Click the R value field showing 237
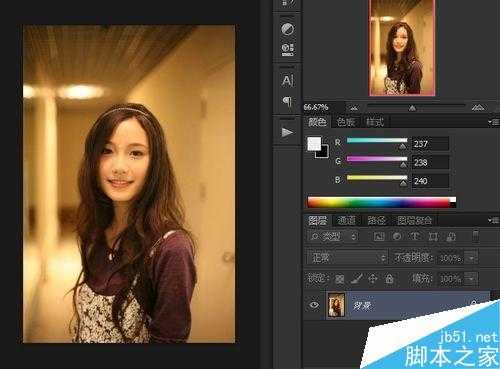 pyautogui.click(x=430, y=144)
